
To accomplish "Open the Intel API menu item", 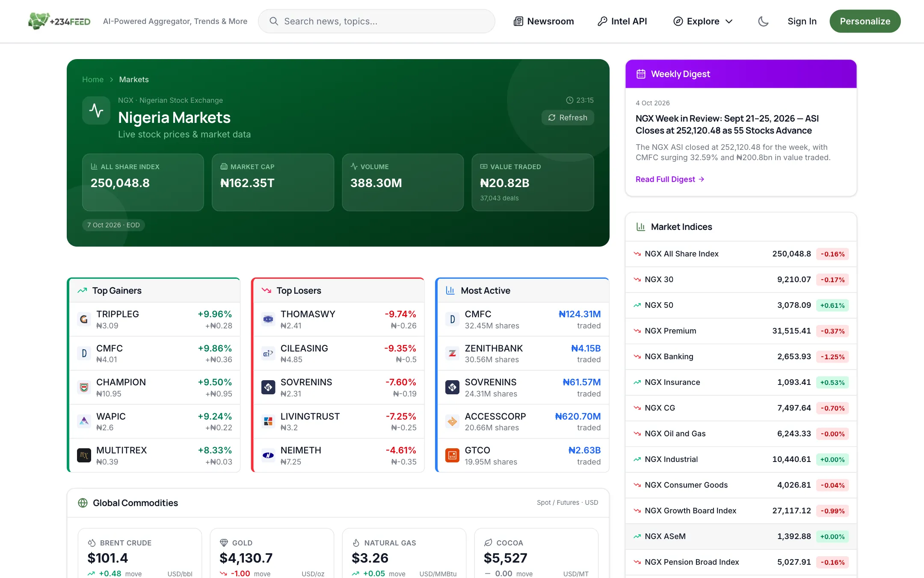I will tap(622, 21).
